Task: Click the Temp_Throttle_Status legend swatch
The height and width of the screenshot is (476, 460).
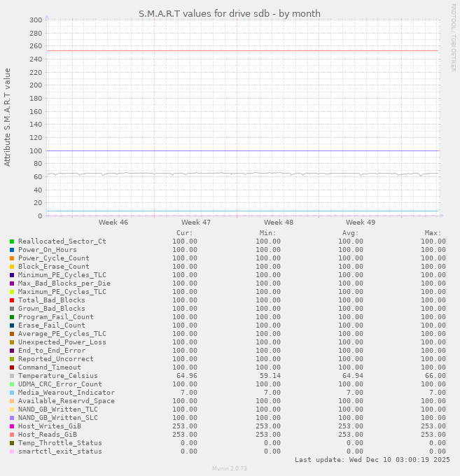Action: (12, 443)
